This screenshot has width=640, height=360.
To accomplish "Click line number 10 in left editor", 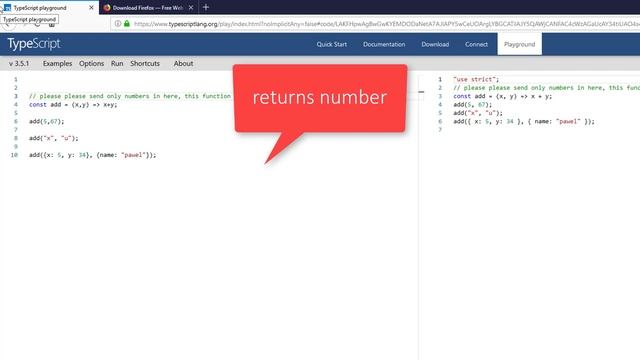I will pos(14,155).
